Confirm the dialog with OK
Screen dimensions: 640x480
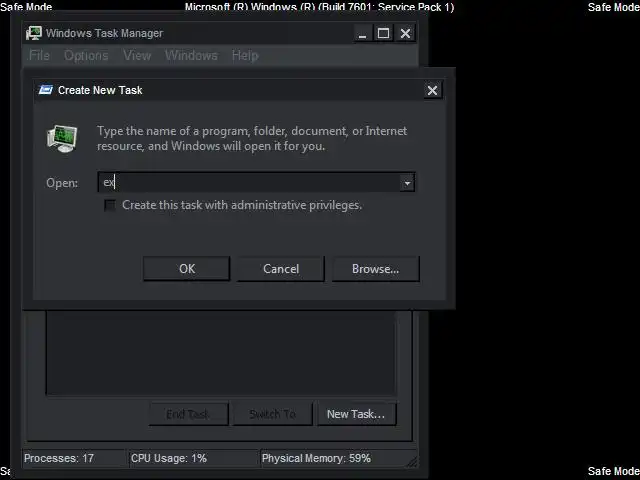coord(187,269)
